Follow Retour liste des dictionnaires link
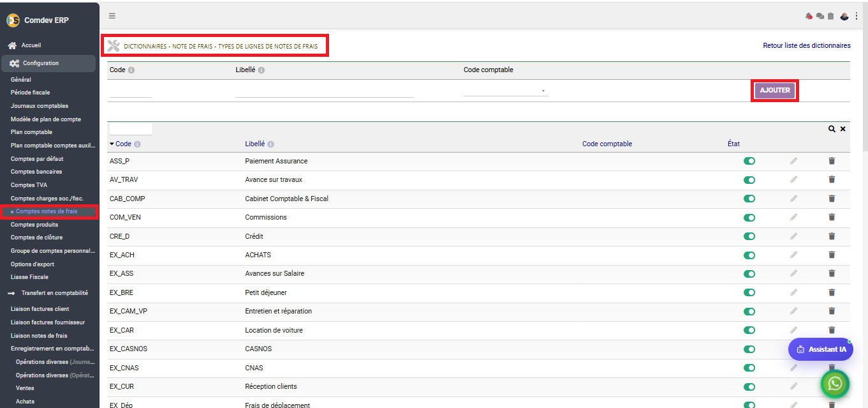 pyautogui.click(x=807, y=46)
